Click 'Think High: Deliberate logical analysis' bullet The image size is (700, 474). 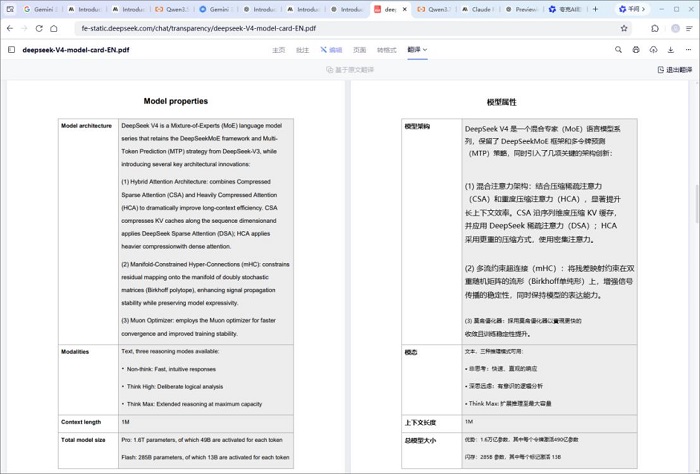(172, 387)
